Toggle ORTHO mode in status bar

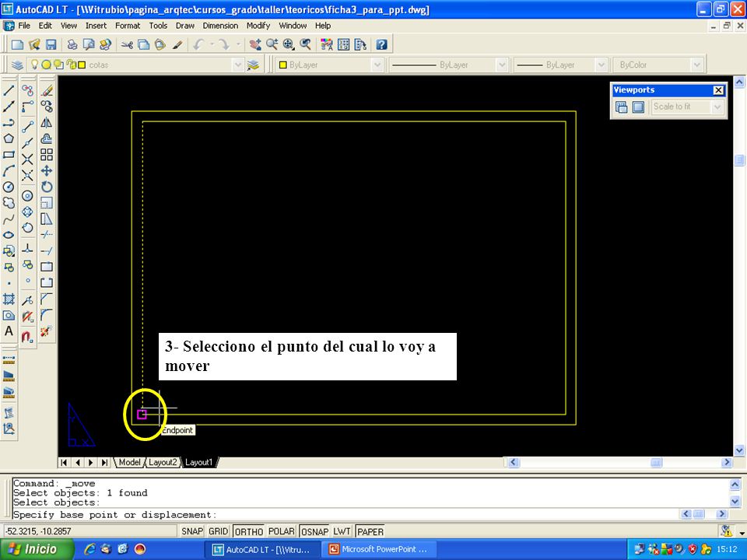coord(249,531)
